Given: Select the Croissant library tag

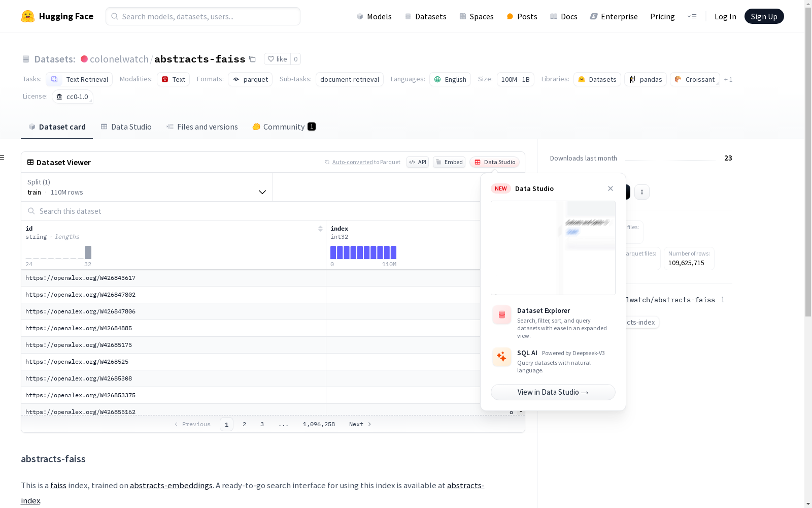Looking at the screenshot, I should (x=695, y=79).
